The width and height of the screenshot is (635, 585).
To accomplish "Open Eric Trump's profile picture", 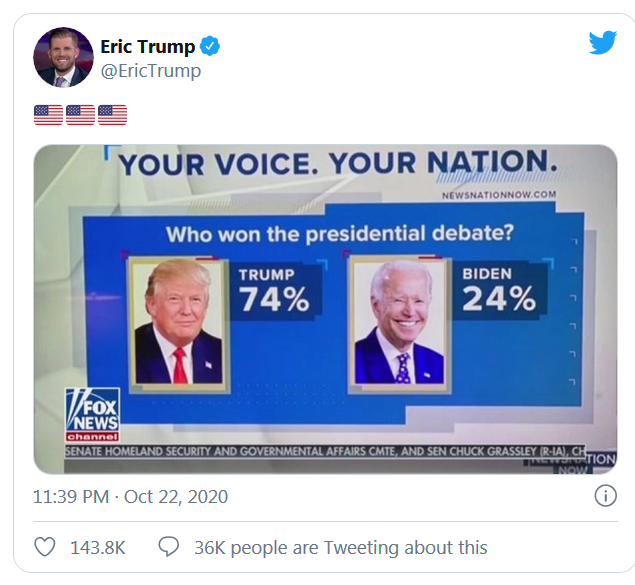I will pyautogui.click(x=63, y=57).
